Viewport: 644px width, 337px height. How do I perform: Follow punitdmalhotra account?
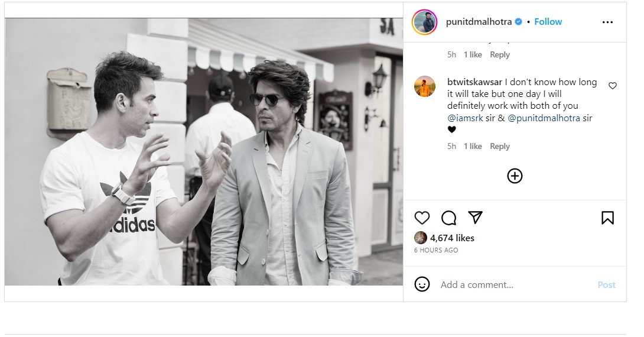pos(548,22)
